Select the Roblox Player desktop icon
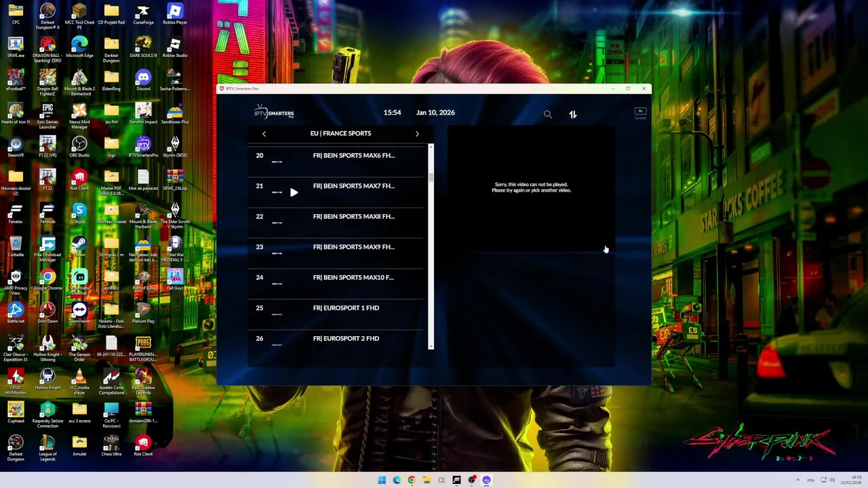 tap(175, 14)
